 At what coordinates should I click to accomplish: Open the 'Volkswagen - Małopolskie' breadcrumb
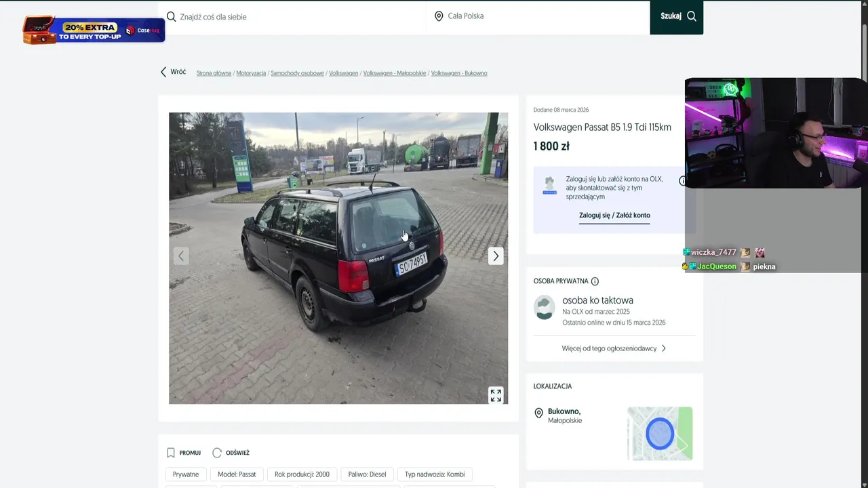point(395,73)
